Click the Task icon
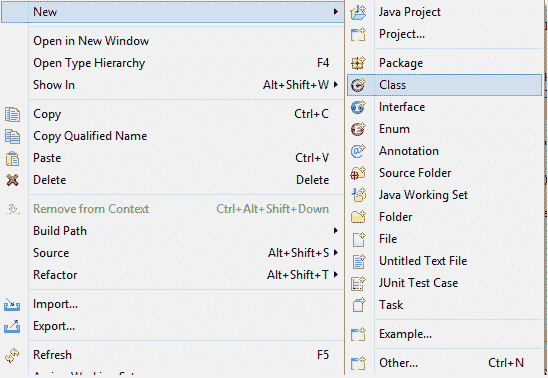 [x=358, y=305]
